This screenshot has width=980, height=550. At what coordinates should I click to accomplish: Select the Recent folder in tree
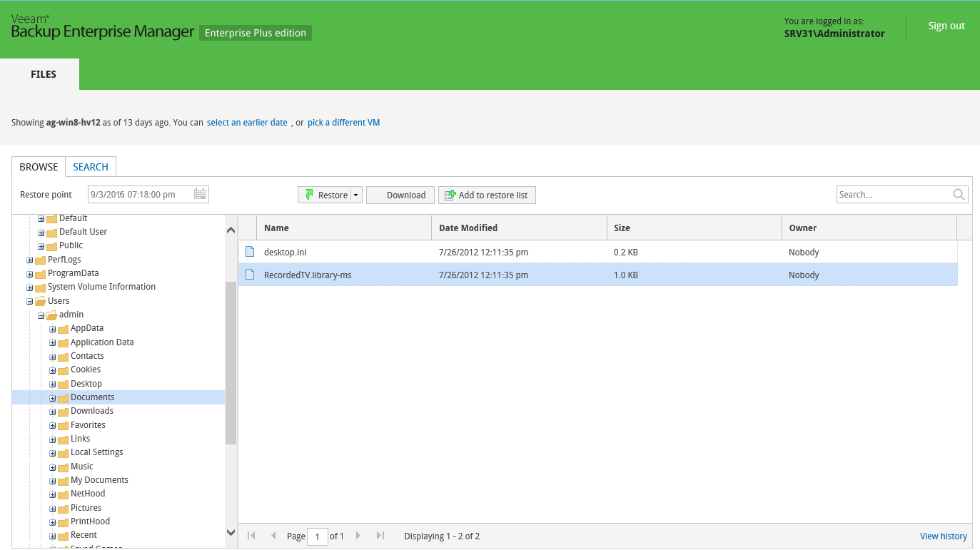84,535
